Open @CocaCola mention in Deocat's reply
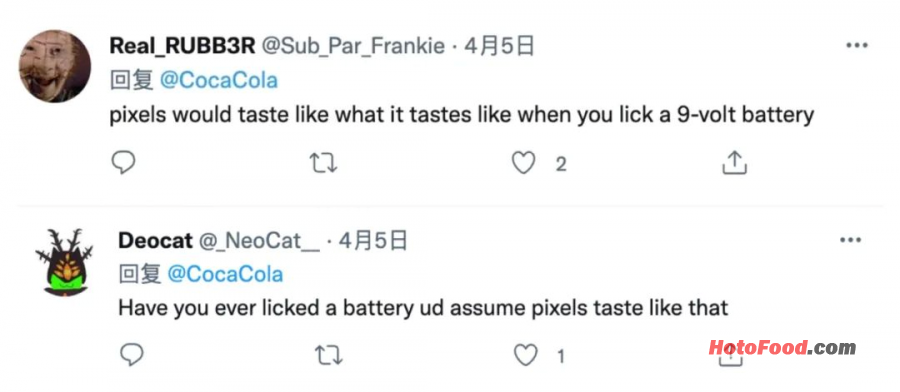This screenshot has width=900, height=392. (x=226, y=274)
